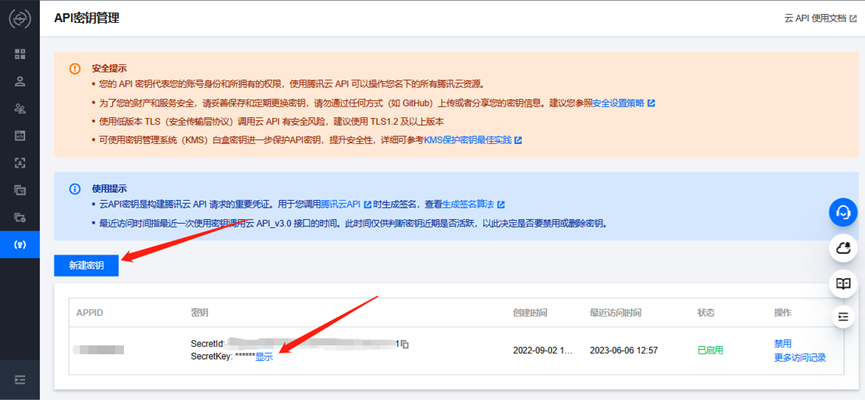
Task: Click the APPID column header
Action: (x=89, y=313)
